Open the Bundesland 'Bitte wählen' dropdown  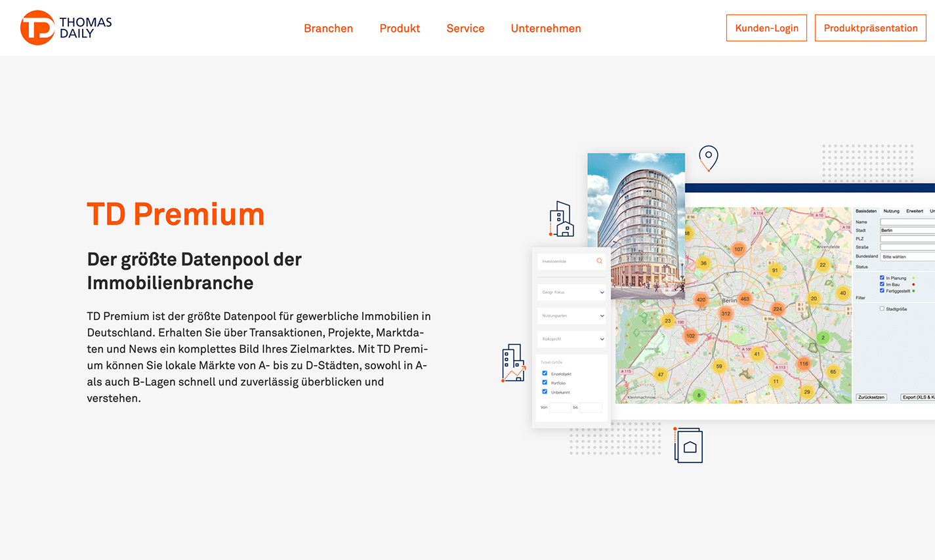click(x=907, y=256)
